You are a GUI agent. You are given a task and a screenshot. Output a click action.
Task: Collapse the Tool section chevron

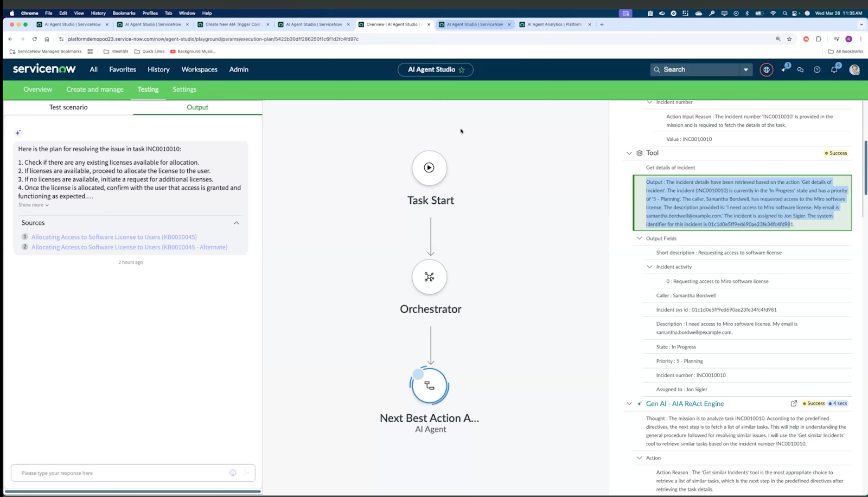click(629, 153)
